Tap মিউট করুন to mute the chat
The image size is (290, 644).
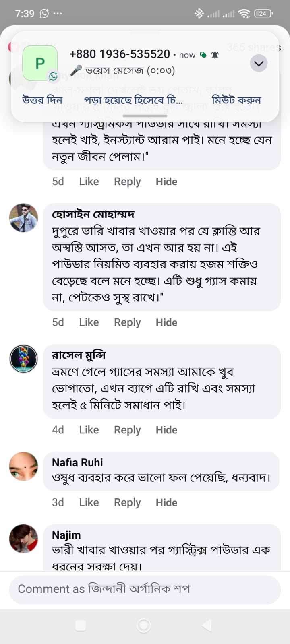click(236, 100)
